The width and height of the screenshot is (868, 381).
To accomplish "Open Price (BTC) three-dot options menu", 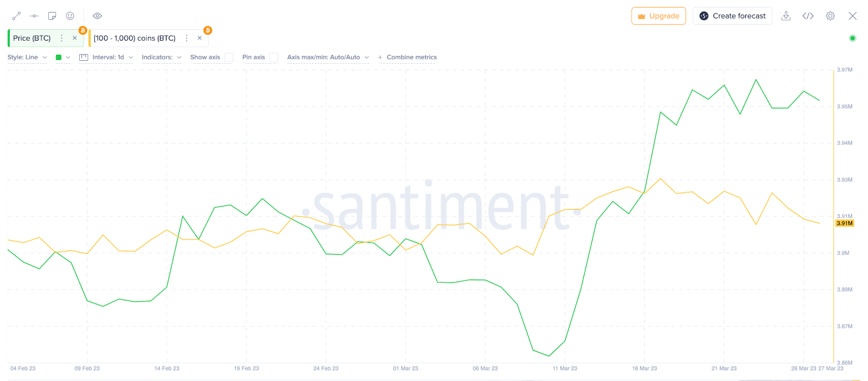I will point(61,38).
